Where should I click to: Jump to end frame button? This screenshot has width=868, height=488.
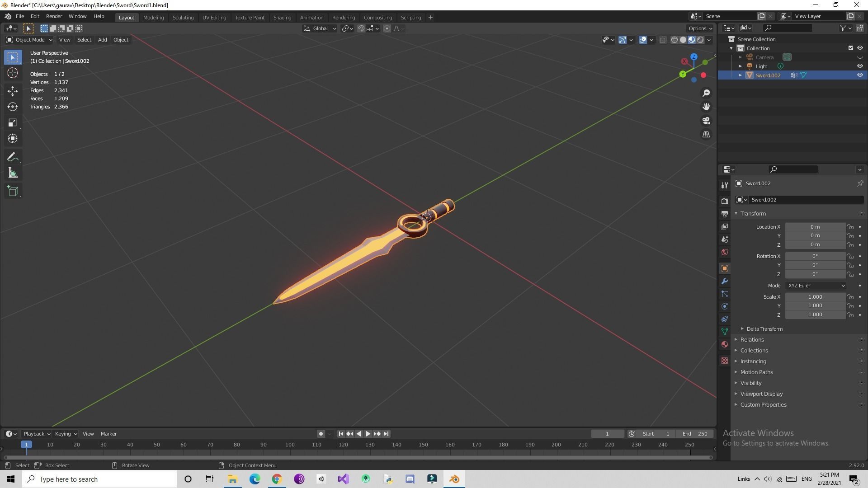pos(386,434)
